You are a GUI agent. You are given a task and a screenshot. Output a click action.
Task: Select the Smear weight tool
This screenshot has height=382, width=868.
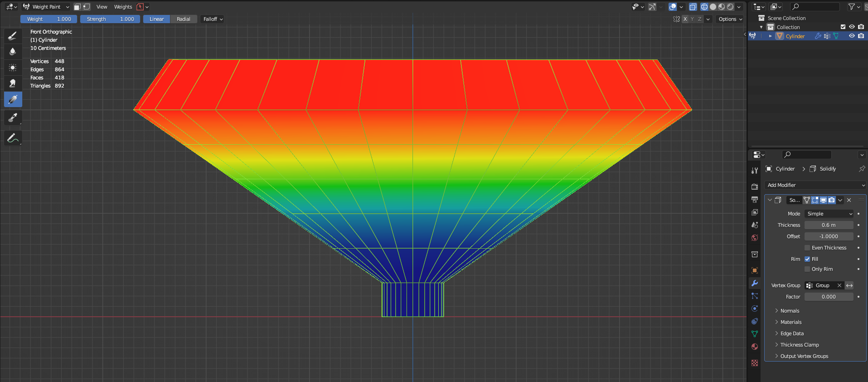click(x=13, y=83)
